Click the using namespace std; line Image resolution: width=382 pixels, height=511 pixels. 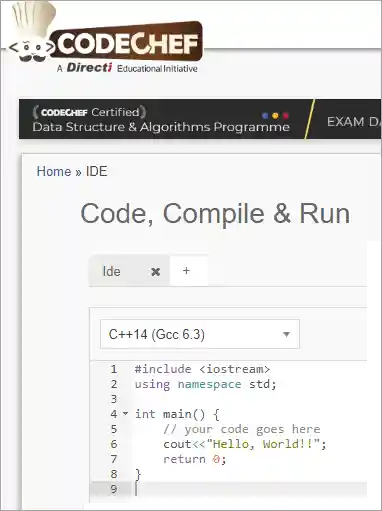pyautogui.click(x=206, y=384)
